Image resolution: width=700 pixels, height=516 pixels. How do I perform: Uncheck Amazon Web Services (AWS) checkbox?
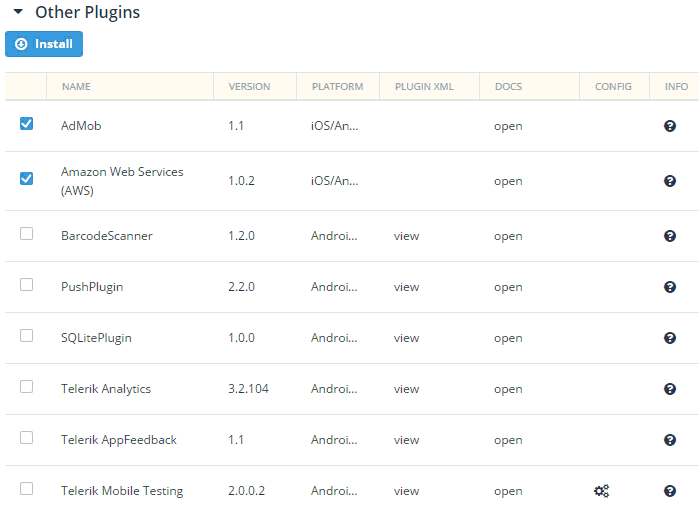point(26,179)
